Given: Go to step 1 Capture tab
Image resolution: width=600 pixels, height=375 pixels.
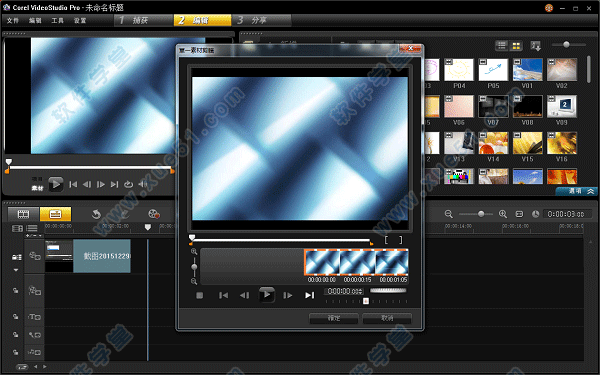Looking at the screenshot, I should tap(143, 20).
